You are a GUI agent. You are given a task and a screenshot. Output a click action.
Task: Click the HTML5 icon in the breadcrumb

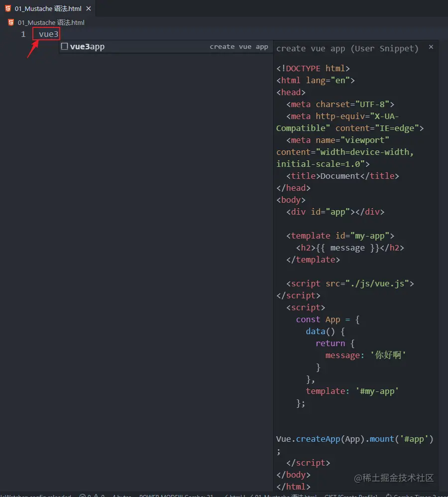point(11,22)
